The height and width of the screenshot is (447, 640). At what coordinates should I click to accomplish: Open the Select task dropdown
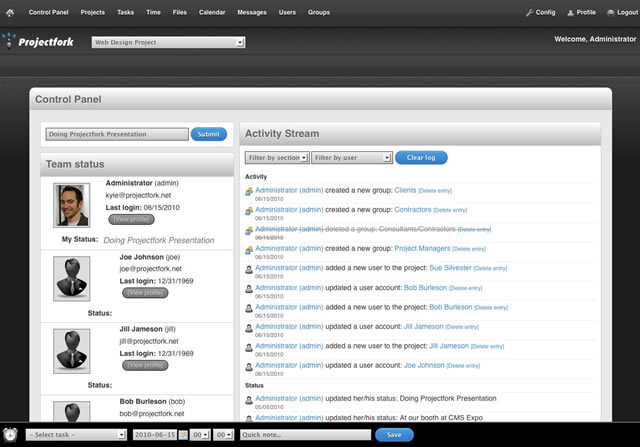point(76,435)
